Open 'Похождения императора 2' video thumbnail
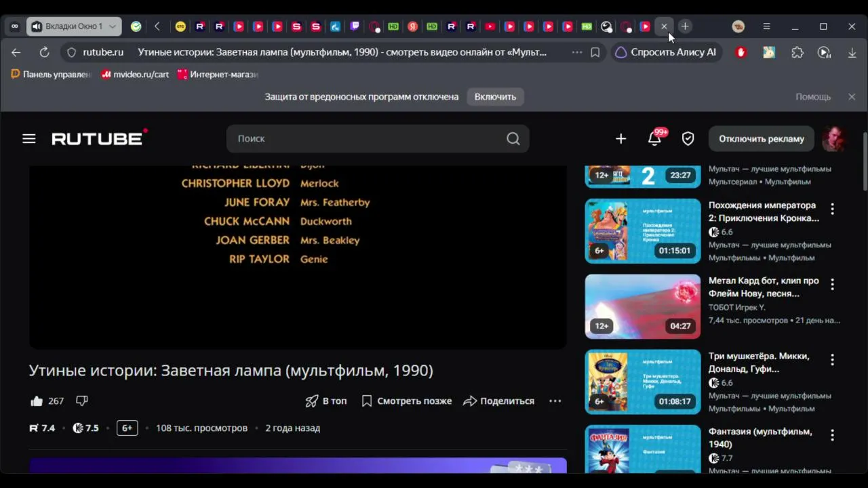 tap(643, 231)
